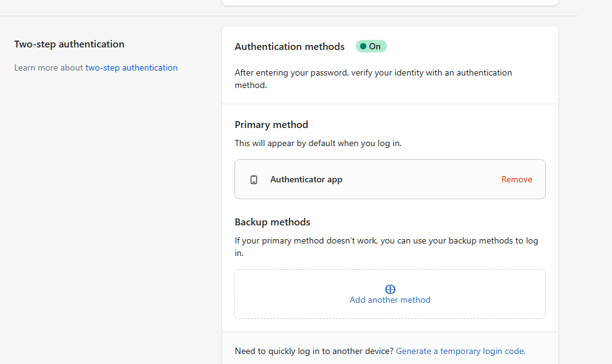Image resolution: width=612 pixels, height=364 pixels.
Task: Click the Backup methods heading
Action: click(x=273, y=222)
